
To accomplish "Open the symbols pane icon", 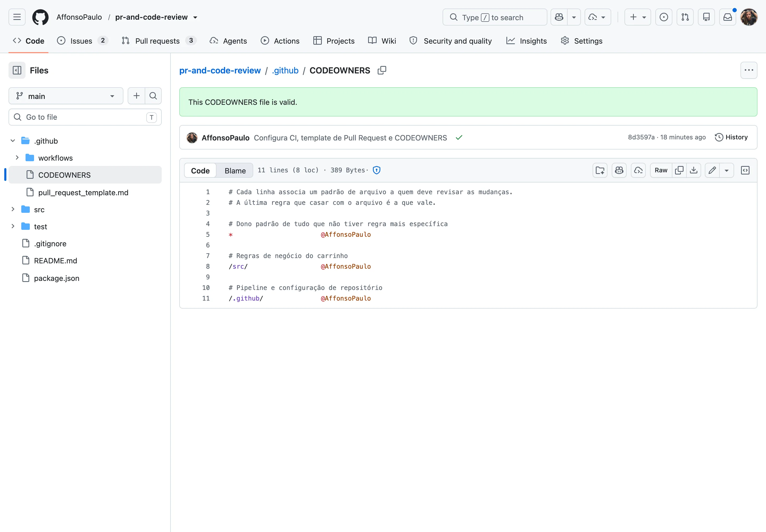I will [x=745, y=170].
